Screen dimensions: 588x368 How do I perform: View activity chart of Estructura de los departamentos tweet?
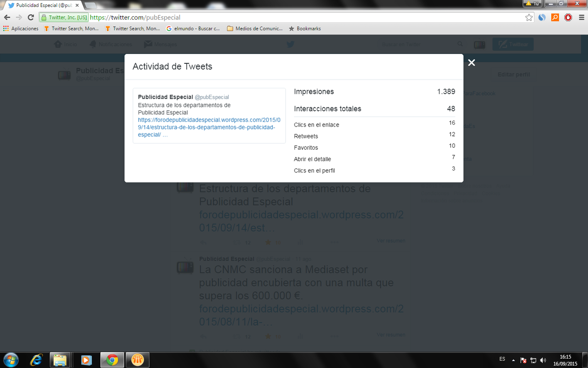click(x=300, y=242)
